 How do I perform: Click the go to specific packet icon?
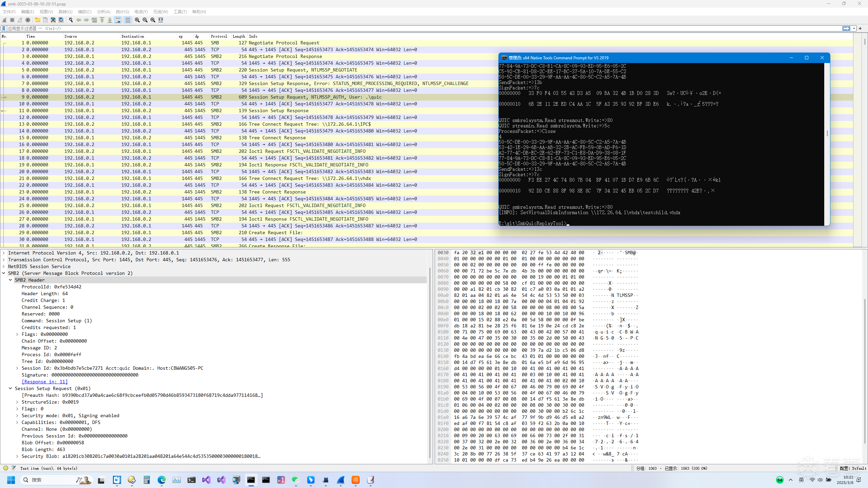tap(94, 20)
